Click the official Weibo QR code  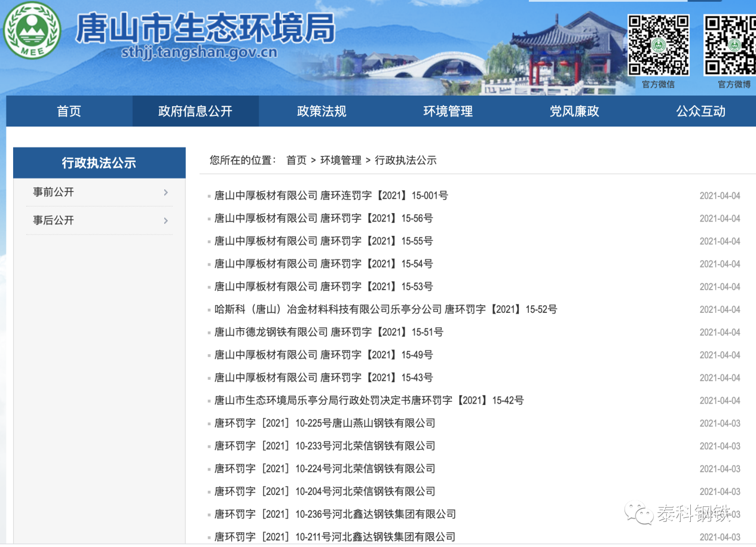click(730, 45)
